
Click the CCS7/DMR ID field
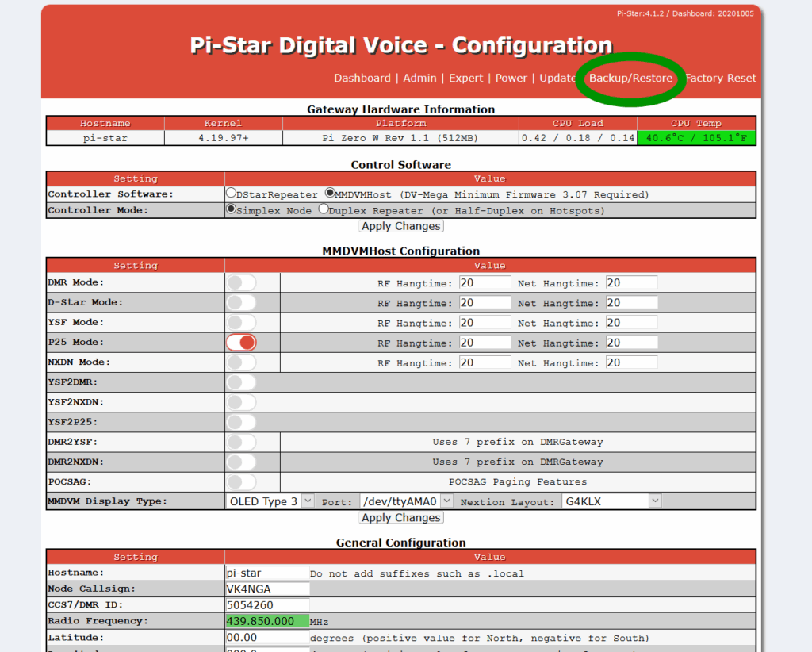[267, 605]
